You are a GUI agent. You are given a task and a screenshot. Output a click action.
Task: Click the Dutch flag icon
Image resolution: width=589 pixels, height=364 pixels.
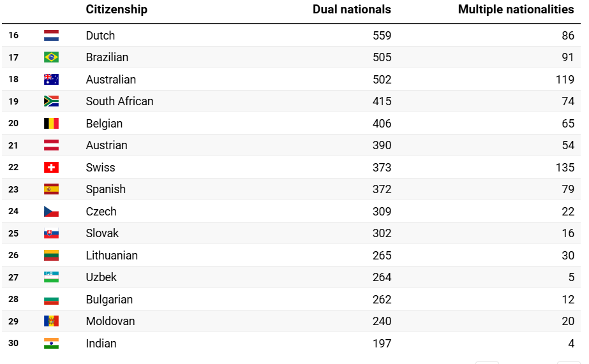(x=51, y=36)
